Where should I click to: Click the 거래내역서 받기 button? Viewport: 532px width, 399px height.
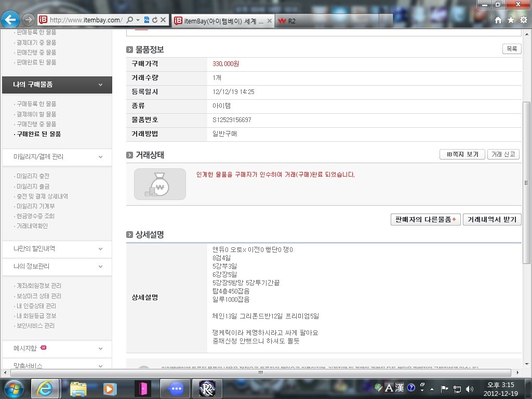pyautogui.click(x=491, y=219)
